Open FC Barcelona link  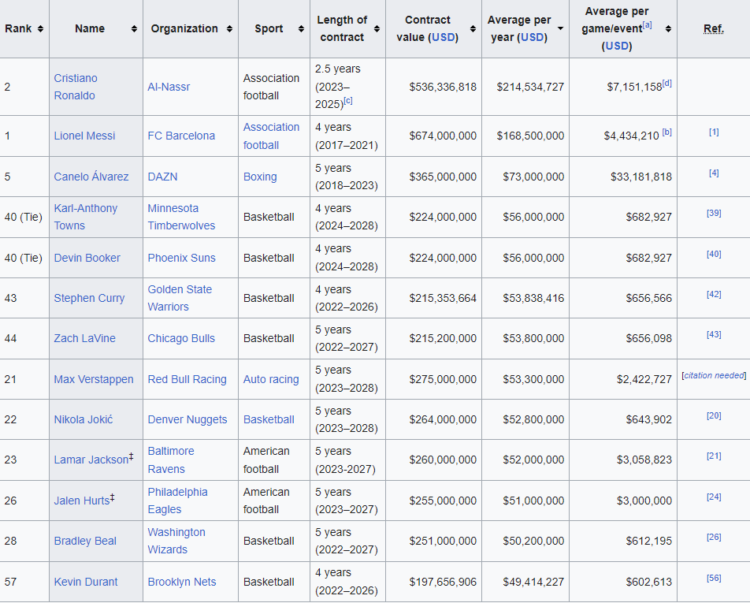pos(181,136)
